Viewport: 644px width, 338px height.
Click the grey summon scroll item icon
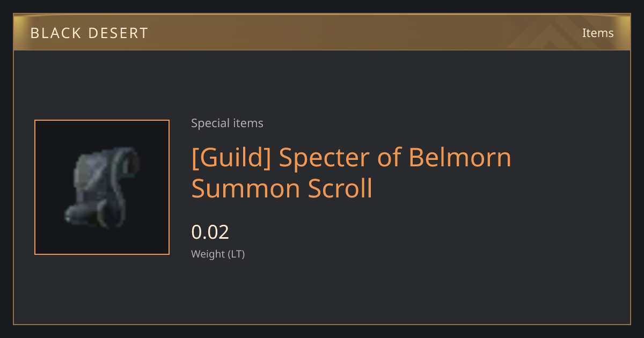(x=102, y=188)
